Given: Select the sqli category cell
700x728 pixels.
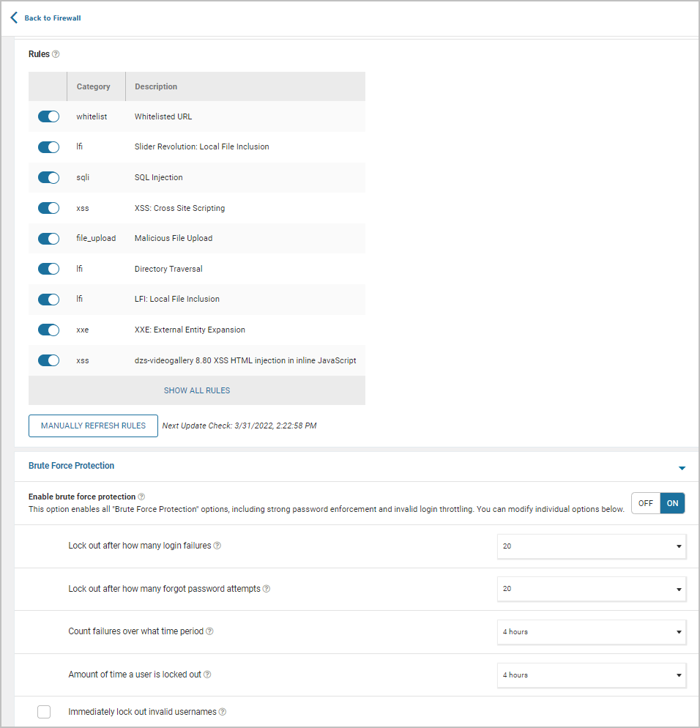Looking at the screenshot, I should point(83,177).
